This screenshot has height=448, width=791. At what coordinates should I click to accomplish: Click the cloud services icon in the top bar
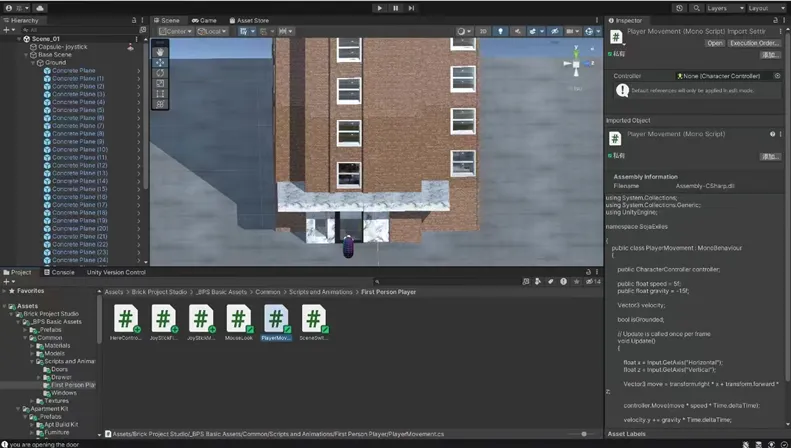pos(39,8)
